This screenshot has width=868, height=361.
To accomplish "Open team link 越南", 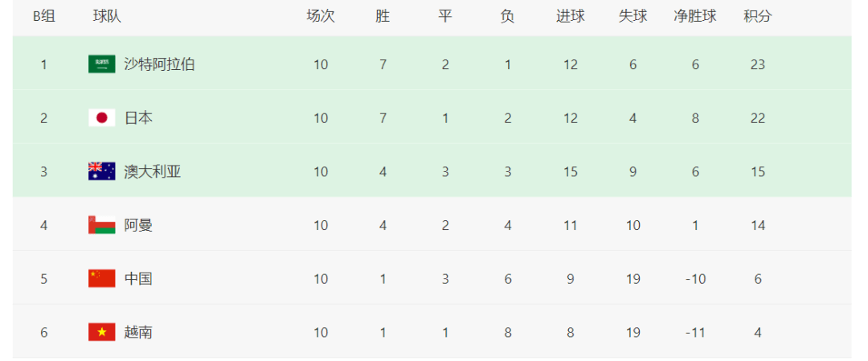I will coord(138,332).
